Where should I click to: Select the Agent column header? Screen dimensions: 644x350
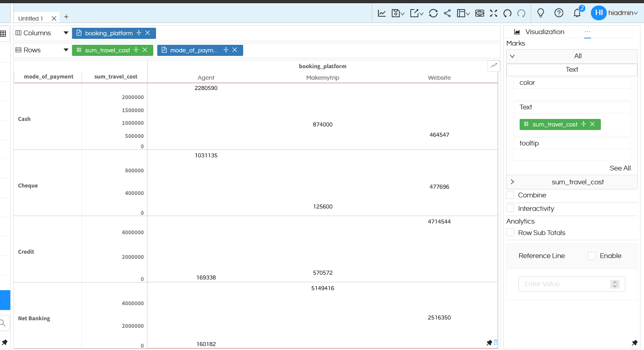pos(206,78)
